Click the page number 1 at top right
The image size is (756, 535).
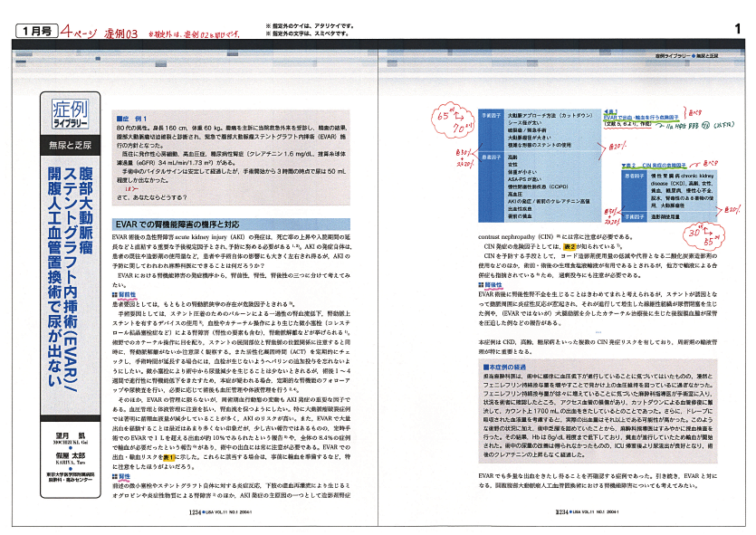[738, 31]
